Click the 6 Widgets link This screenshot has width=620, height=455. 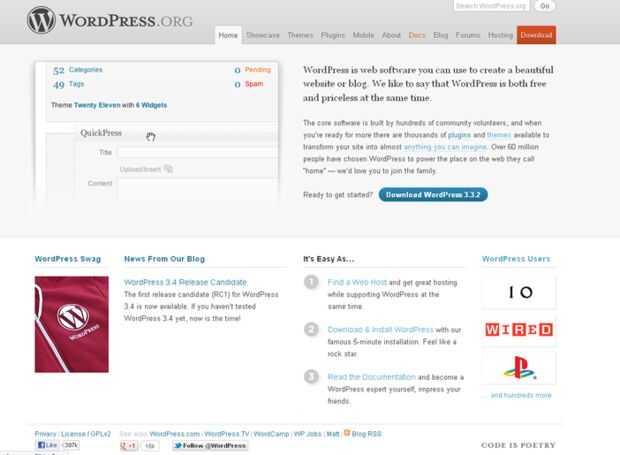(151, 105)
